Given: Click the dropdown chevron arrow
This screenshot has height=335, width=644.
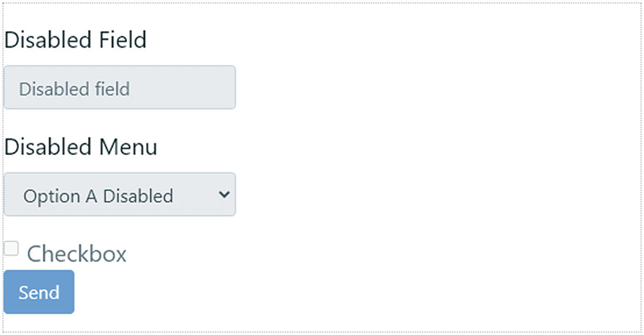Looking at the screenshot, I should point(224,194).
